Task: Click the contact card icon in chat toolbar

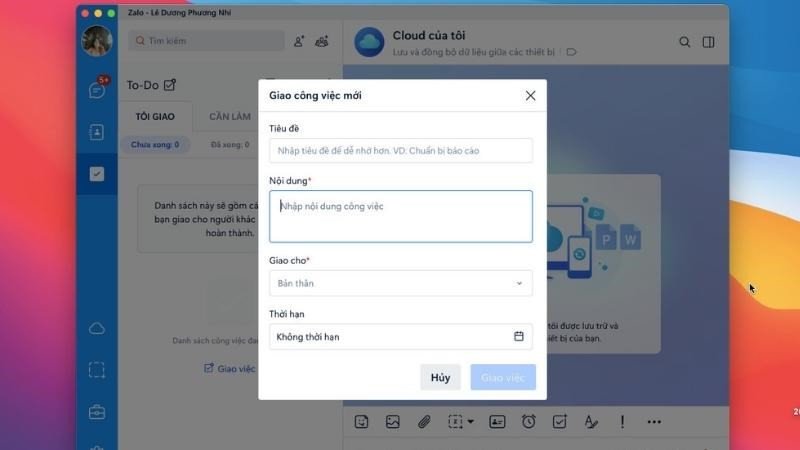Action: tap(497, 422)
